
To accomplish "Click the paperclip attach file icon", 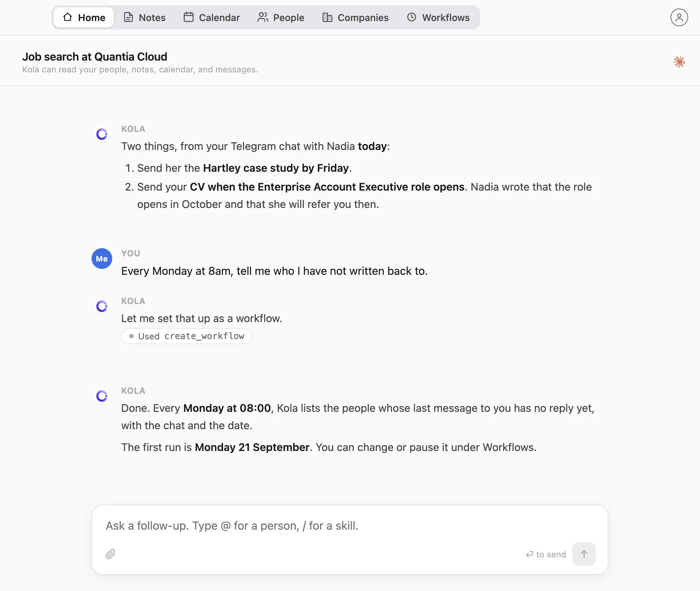I will (x=111, y=554).
